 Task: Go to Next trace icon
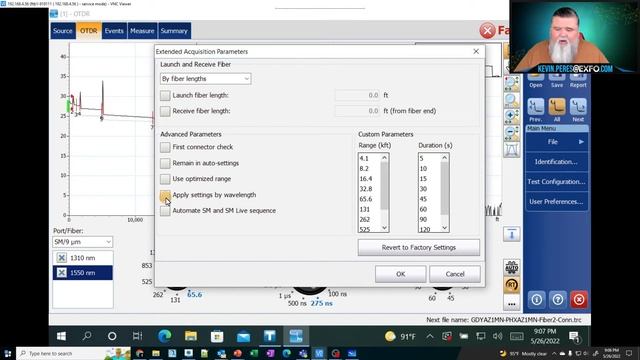578,107
